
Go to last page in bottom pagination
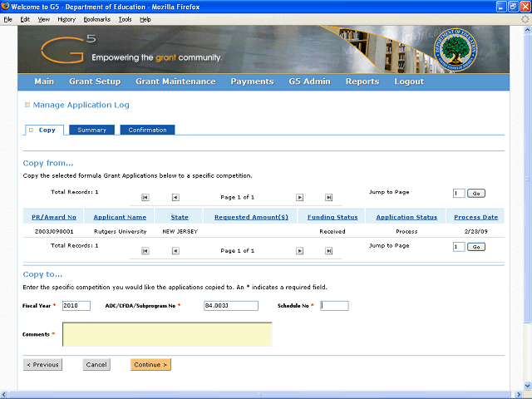pos(329,251)
